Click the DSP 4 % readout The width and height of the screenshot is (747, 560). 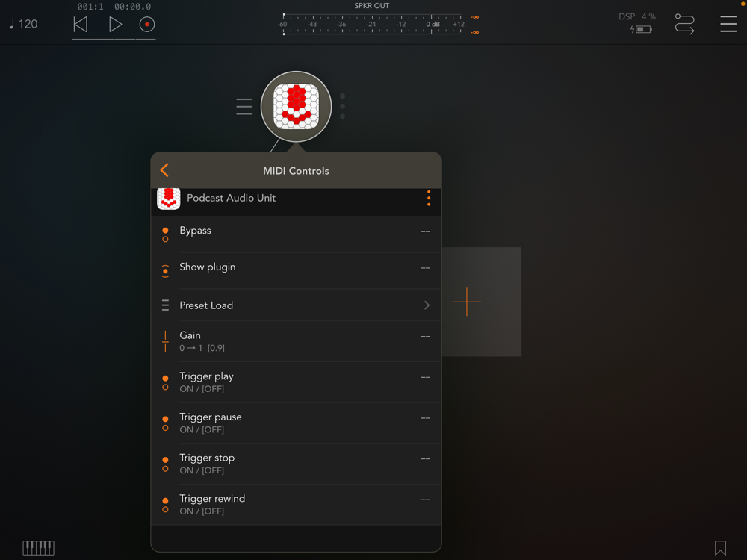click(x=637, y=16)
